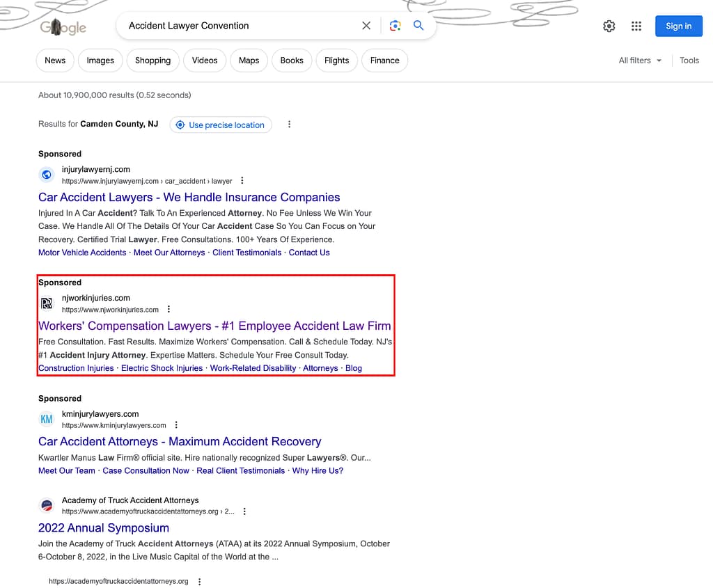Click Real Client Testimonials sitelink

pyautogui.click(x=240, y=471)
